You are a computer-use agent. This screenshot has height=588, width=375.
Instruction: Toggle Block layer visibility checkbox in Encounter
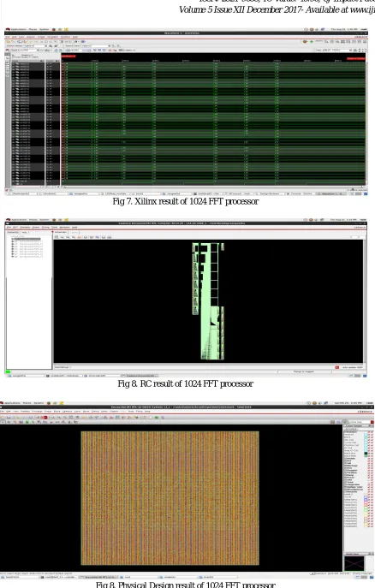point(369,437)
